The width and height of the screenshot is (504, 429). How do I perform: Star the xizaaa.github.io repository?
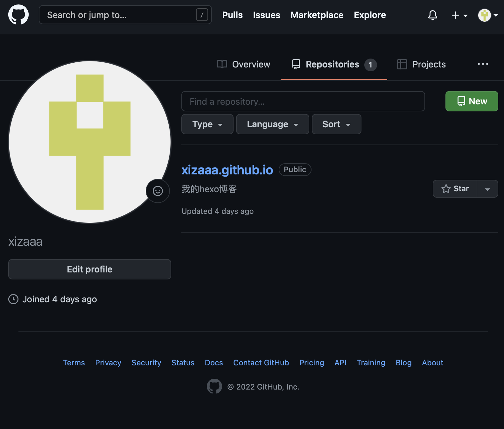pos(455,189)
